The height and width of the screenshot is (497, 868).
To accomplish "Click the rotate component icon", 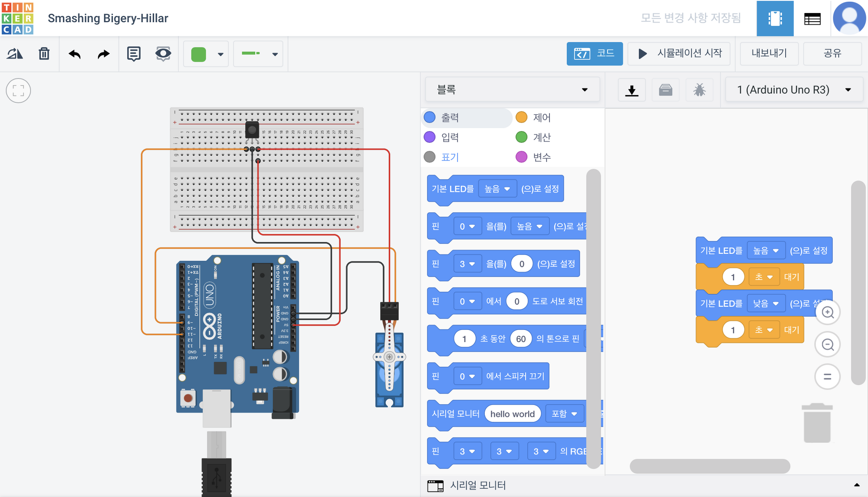I will 15,54.
